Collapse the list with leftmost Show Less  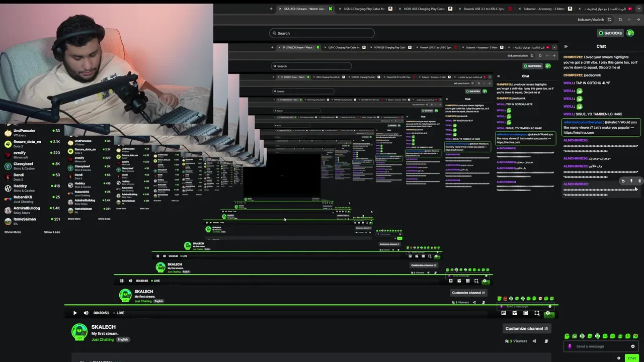click(x=52, y=232)
